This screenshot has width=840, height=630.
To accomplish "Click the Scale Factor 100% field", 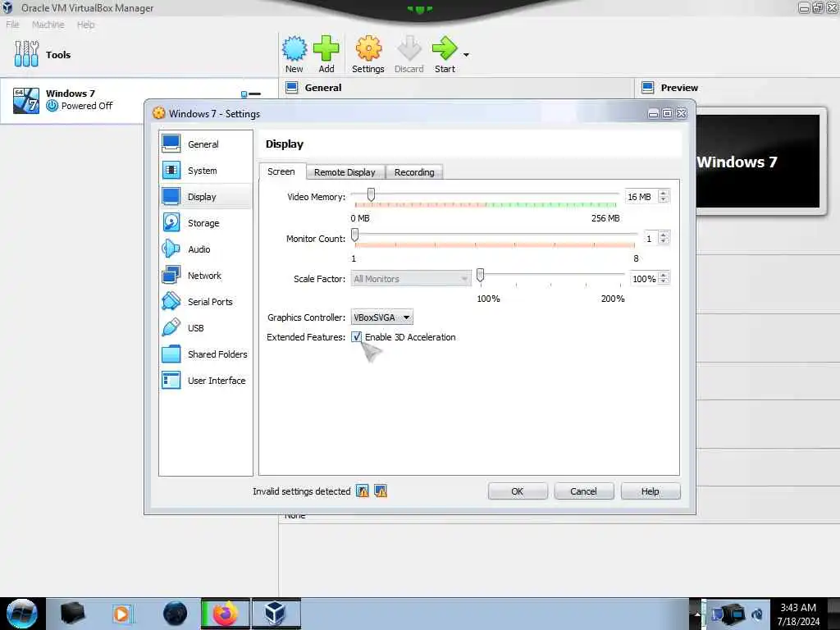I will pyautogui.click(x=644, y=279).
